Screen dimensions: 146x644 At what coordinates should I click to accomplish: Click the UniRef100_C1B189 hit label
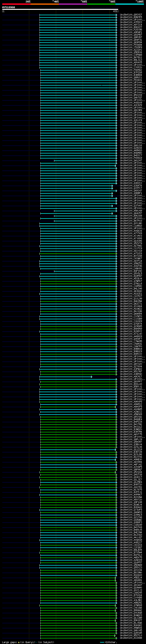pyautogui.click(x=131, y=525)
